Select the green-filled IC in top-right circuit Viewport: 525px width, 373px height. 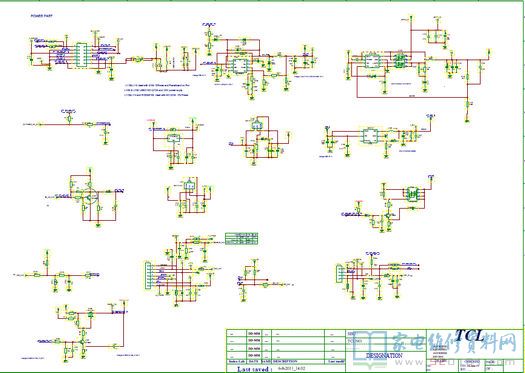(x=399, y=61)
